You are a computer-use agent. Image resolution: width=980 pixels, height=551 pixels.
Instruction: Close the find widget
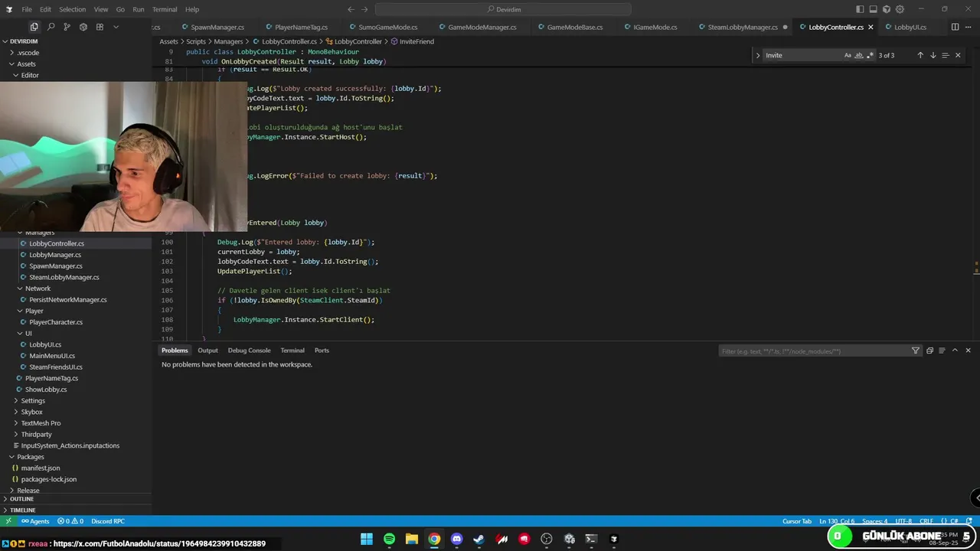point(958,55)
